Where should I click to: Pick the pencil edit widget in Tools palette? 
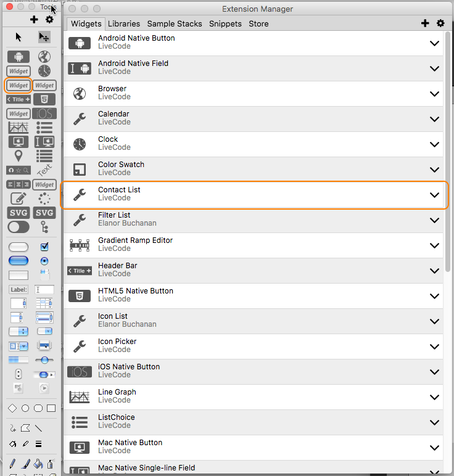coord(19,199)
